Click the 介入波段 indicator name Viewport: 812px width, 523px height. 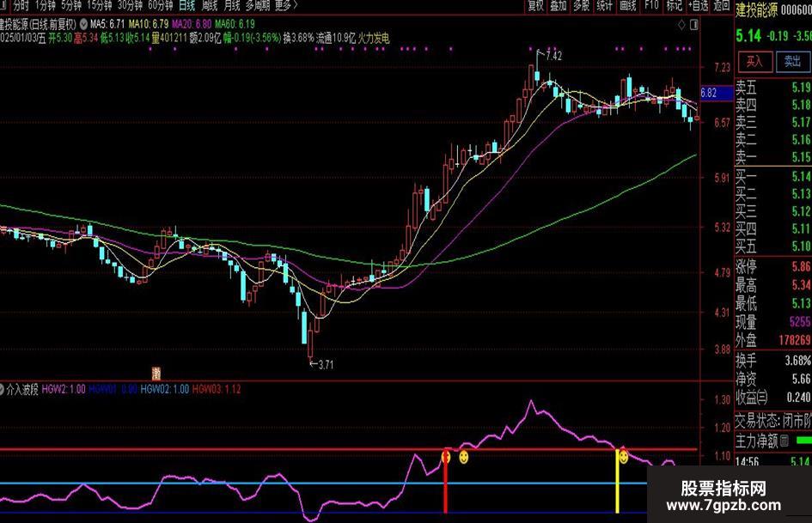click(x=22, y=389)
